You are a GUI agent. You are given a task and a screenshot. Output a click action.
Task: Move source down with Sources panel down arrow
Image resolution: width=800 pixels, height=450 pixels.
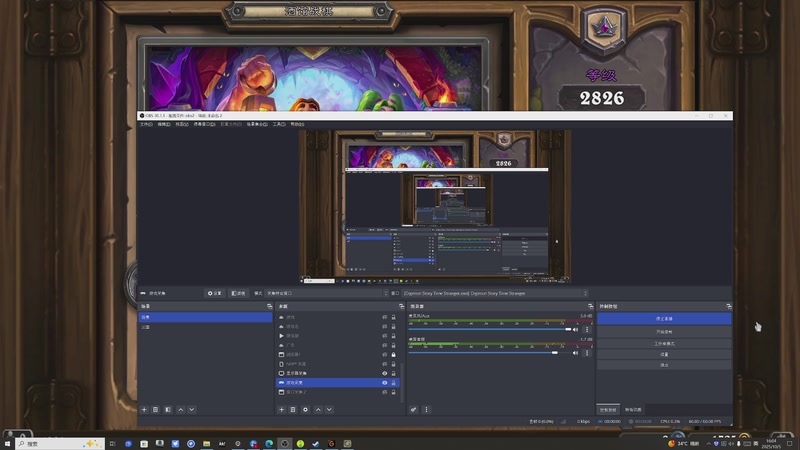tap(330, 409)
